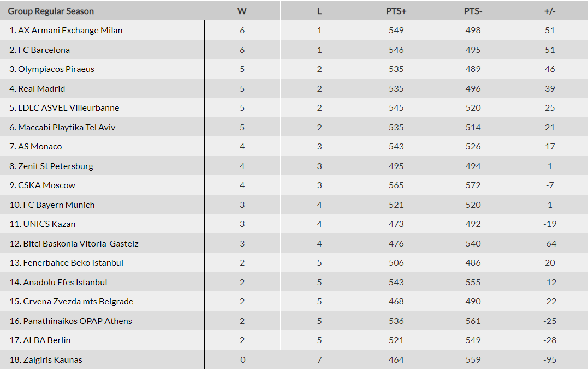Select Maccabi Playtika Tel Aviv row
The height and width of the screenshot is (372, 588).
(x=67, y=128)
